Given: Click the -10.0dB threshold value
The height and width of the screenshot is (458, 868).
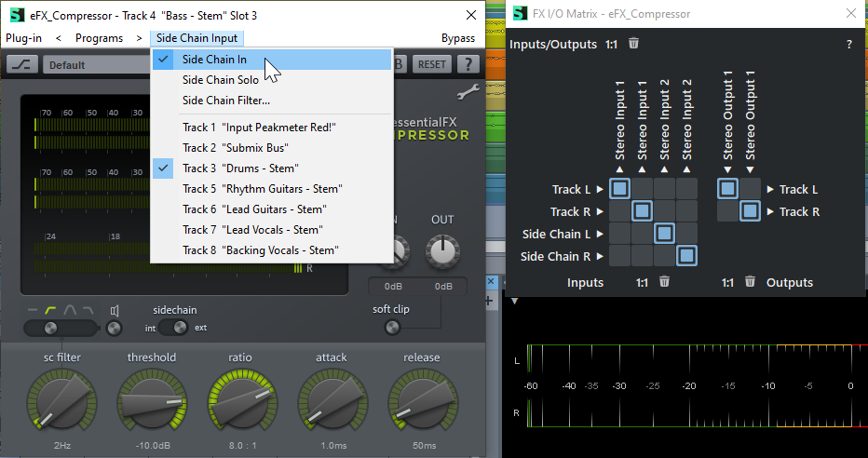Looking at the screenshot, I should click(x=152, y=445).
